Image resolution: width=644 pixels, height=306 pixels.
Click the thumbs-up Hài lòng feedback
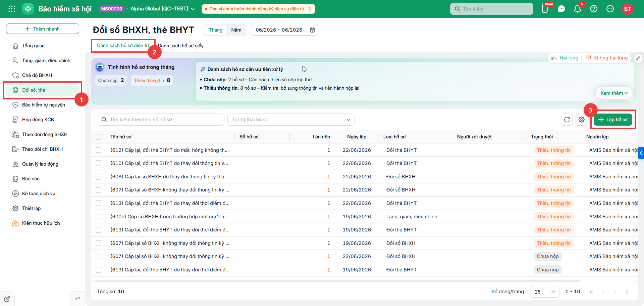[x=565, y=58]
